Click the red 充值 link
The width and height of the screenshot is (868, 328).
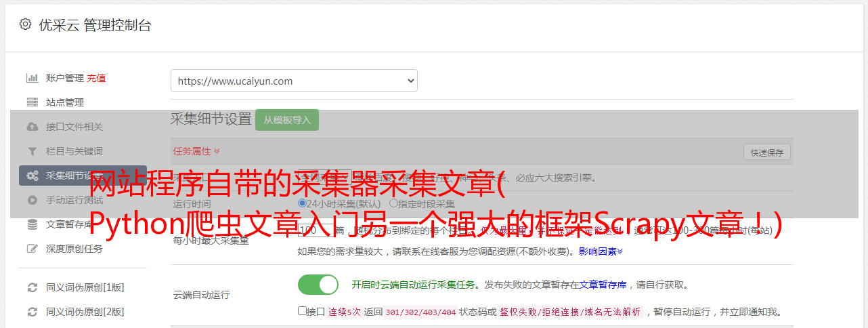96,78
